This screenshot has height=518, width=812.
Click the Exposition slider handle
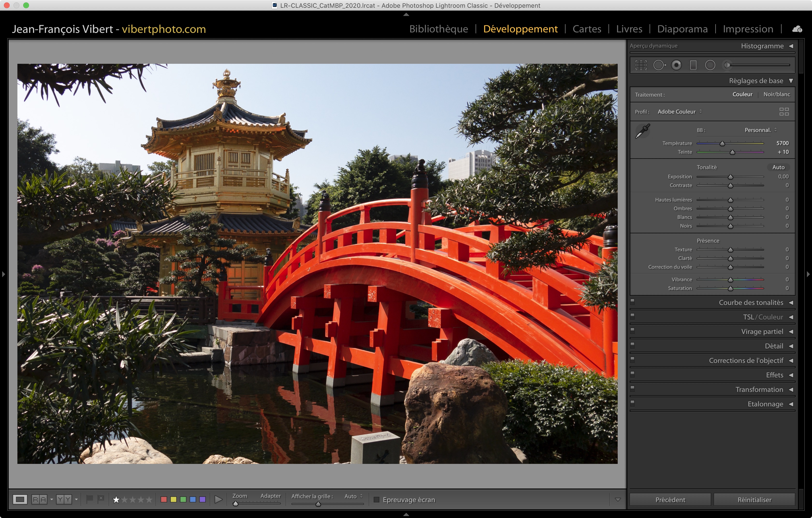point(730,177)
